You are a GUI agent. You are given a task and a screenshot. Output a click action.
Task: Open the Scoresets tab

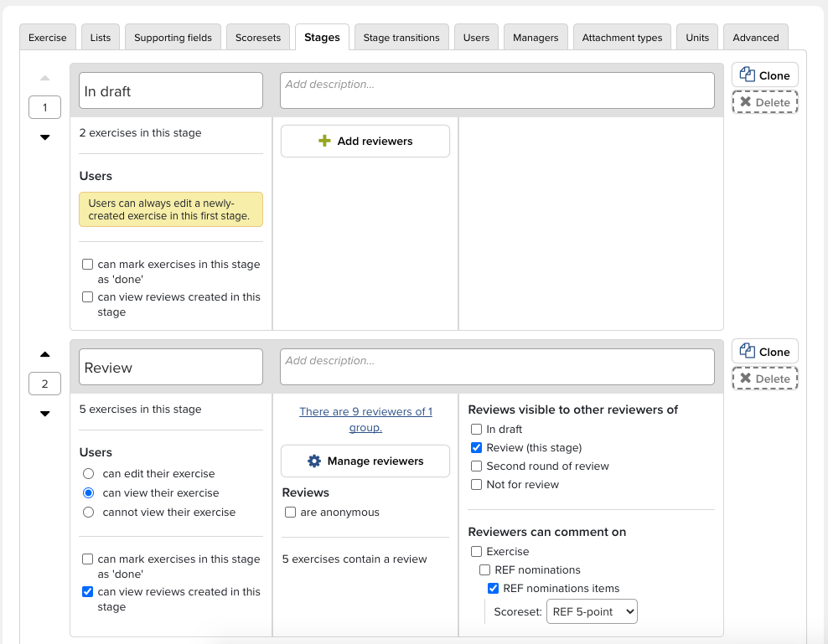pyautogui.click(x=258, y=38)
